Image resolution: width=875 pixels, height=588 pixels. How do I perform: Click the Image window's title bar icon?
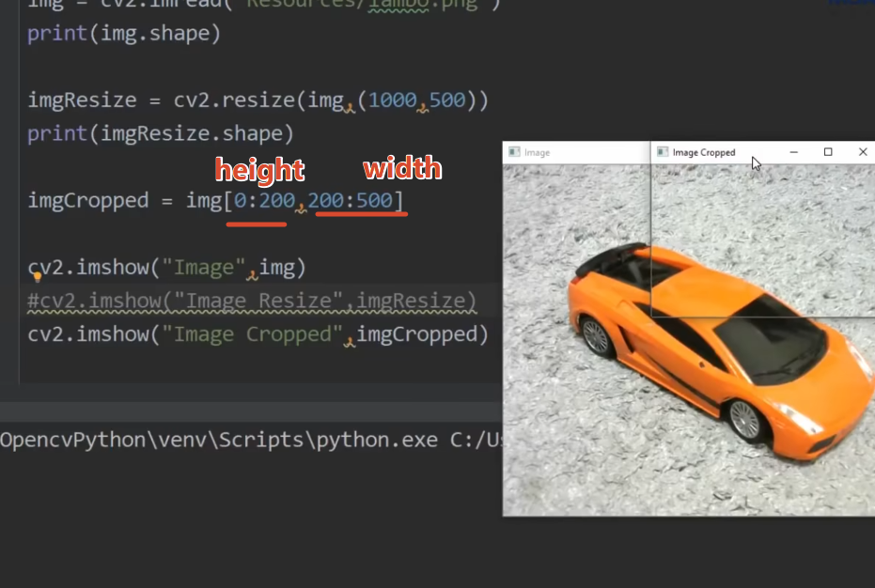(514, 152)
